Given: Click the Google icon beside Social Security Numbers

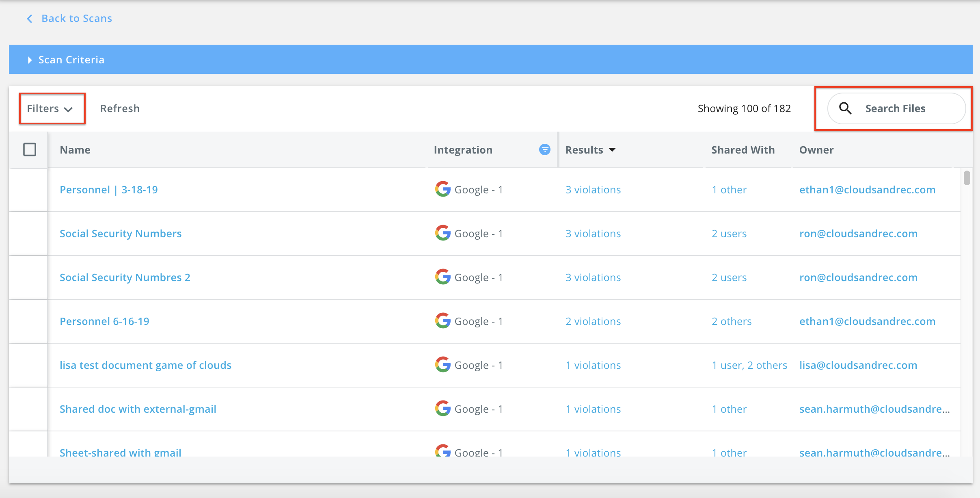Looking at the screenshot, I should coord(443,233).
